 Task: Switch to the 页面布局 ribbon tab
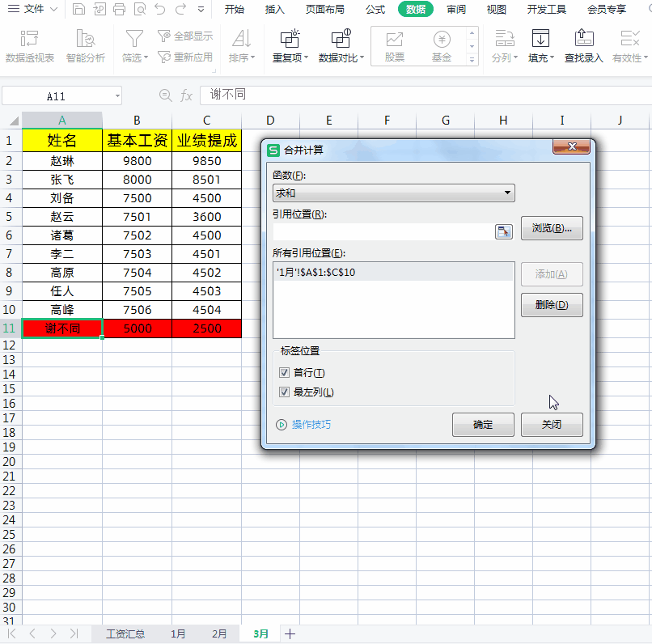coord(324,9)
